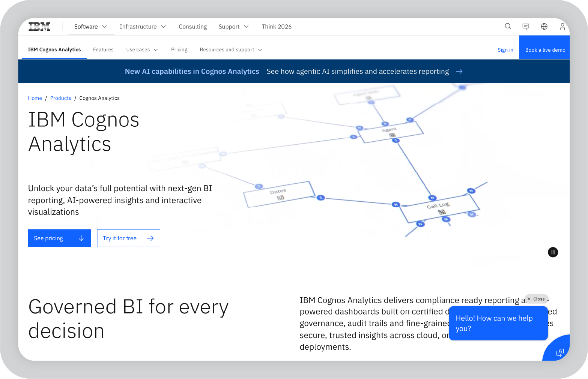The height and width of the screenshot is (379, 588).
Task: Open the Home breadcrumb link
Action: (35, 98)
